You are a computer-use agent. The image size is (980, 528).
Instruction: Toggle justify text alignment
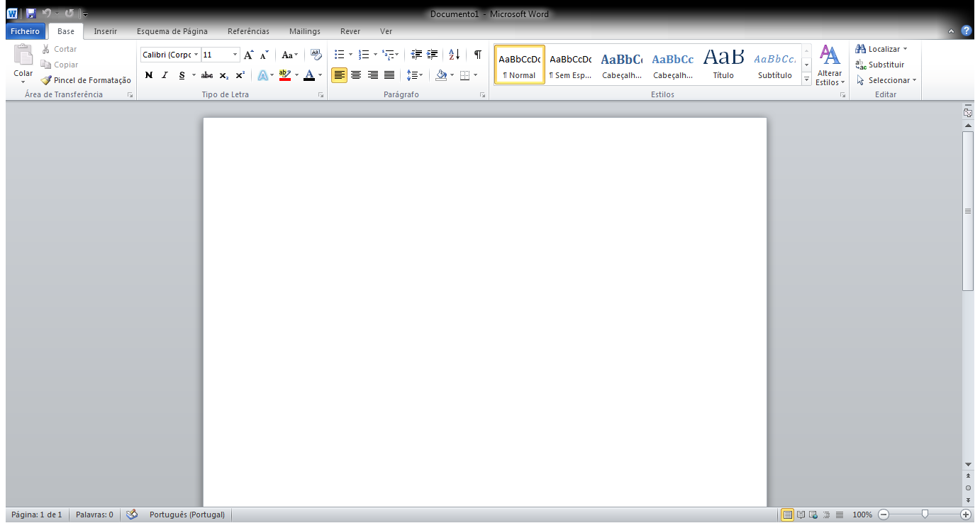pyautogui.click(x=389, y=75)
